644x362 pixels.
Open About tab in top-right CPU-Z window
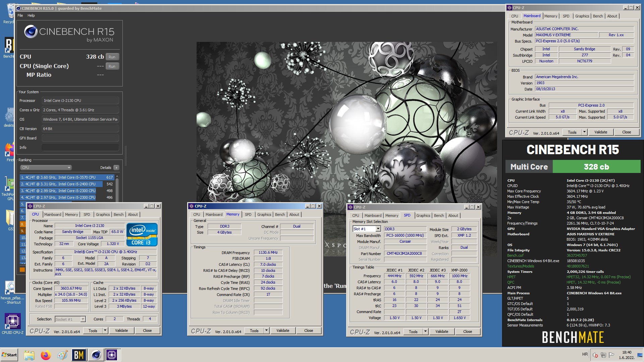pos(612,16)
